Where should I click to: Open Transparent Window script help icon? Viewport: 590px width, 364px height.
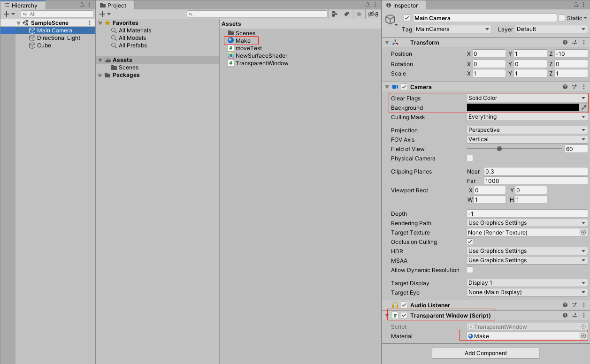(x=565, y=315)
